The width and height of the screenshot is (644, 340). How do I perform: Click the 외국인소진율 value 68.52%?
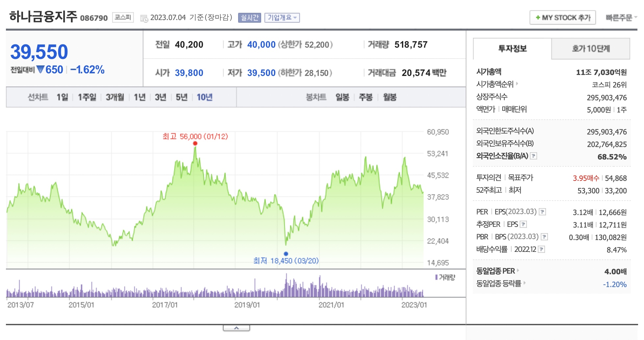point(612,157)
